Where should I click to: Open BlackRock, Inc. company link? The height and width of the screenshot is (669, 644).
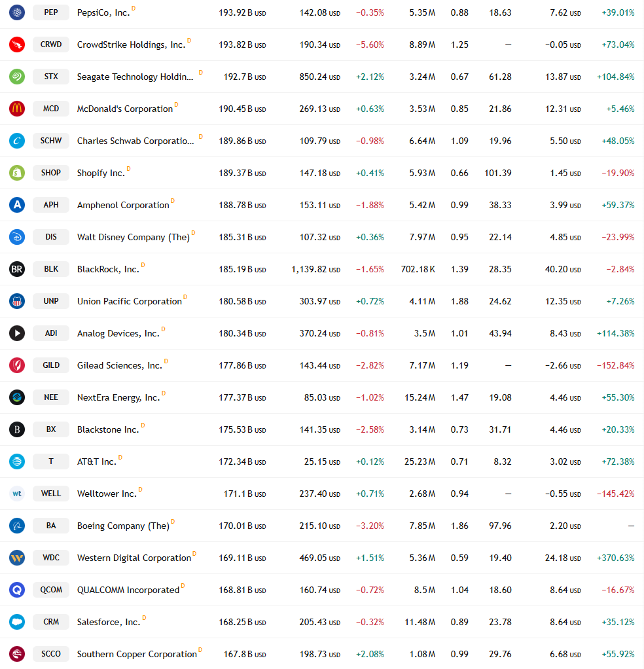[x=109, y=269]
